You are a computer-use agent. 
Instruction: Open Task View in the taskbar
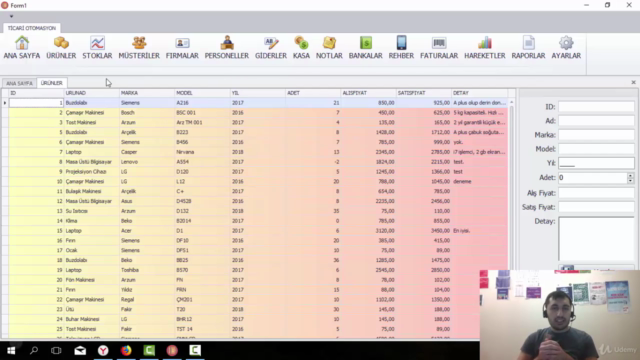56,350
